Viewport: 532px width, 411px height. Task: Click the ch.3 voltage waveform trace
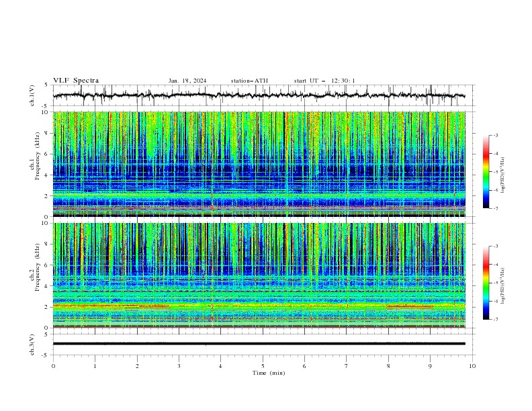259,344
